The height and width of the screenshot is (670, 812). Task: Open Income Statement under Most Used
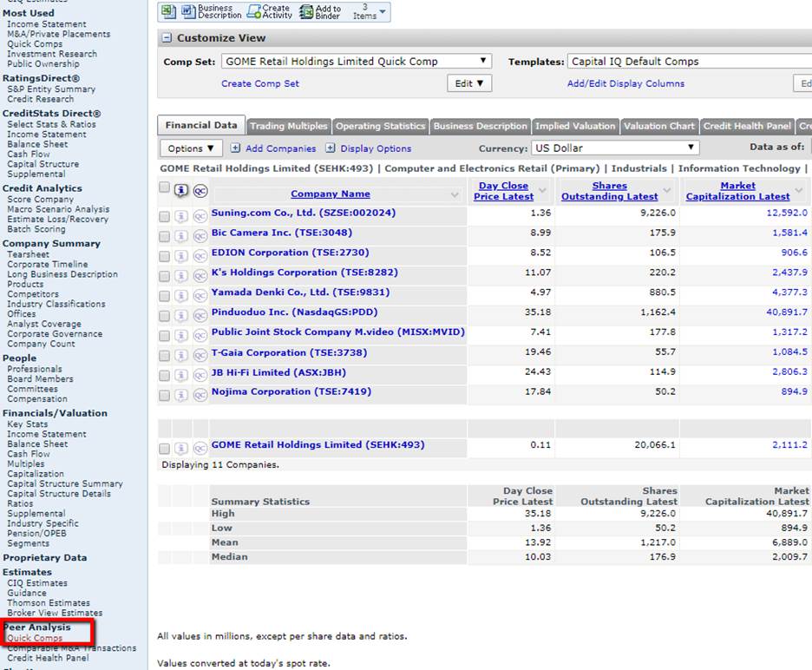47,24
